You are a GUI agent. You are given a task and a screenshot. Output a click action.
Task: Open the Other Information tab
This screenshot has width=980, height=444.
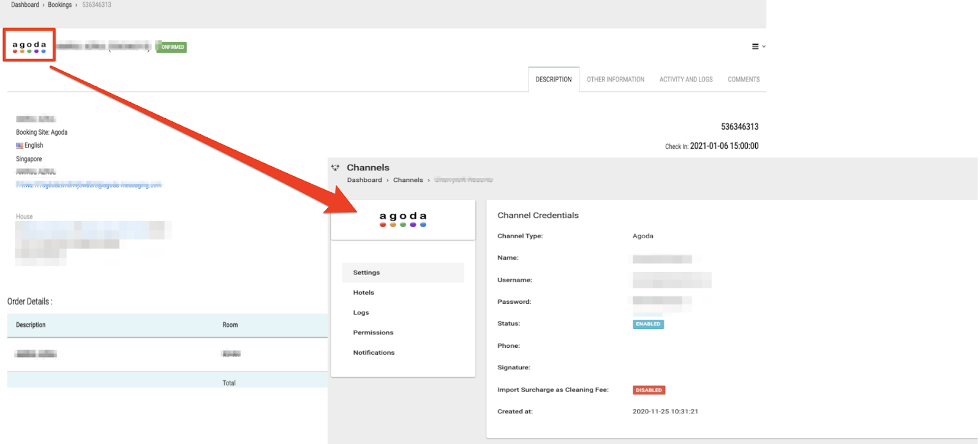tap(616, 80)
